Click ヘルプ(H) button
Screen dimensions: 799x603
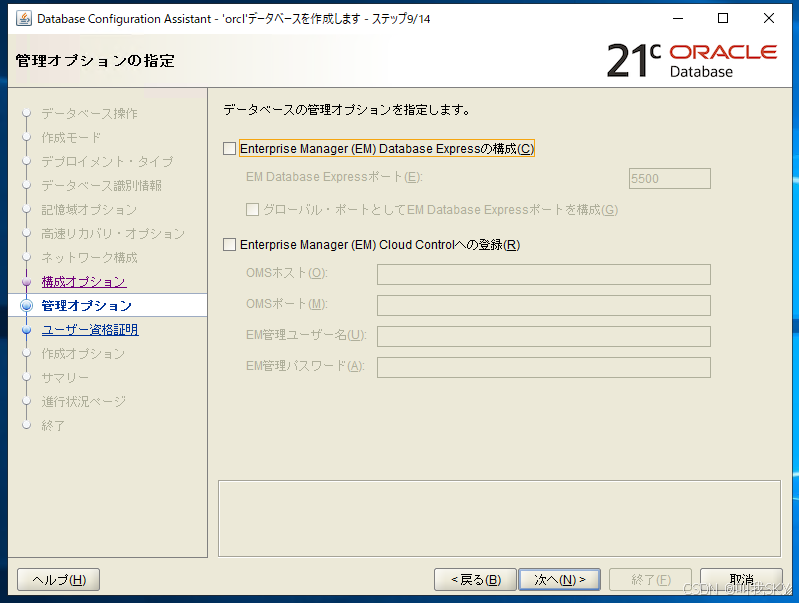59,580
